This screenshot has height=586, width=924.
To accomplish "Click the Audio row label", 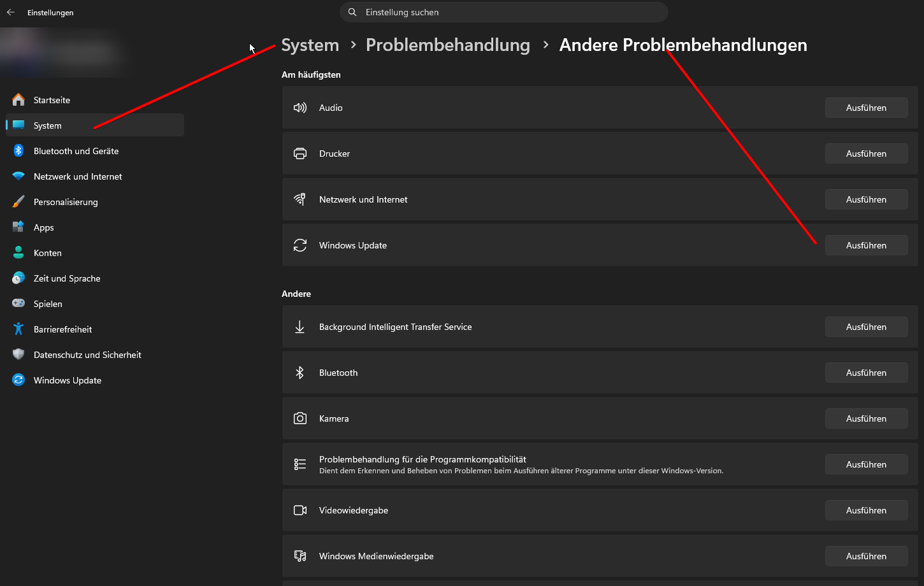I will point(331,108).
